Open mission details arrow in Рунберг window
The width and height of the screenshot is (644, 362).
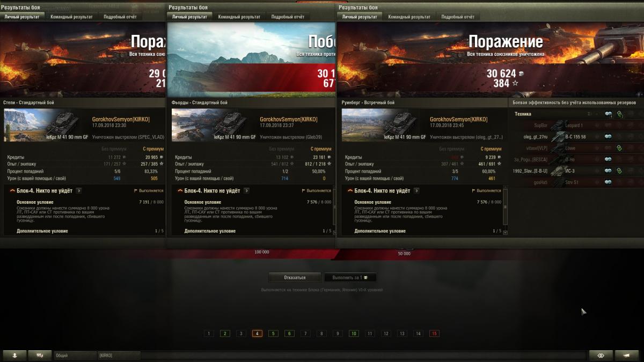[x=416, y=190]
